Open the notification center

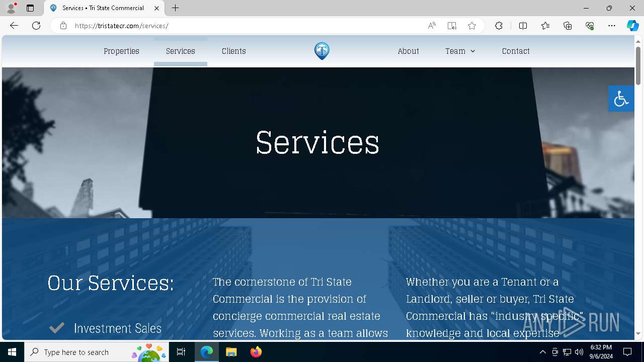(627, 352)
